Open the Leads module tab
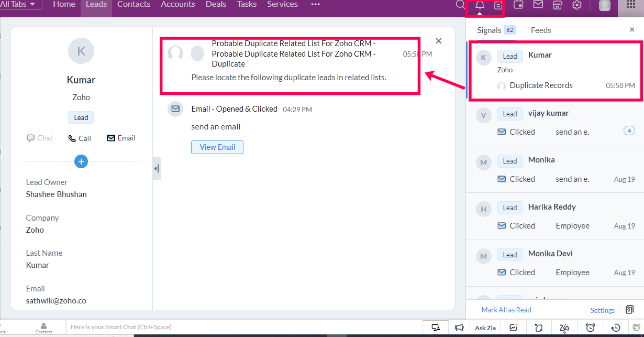Viewport: 644px width, 337px height. click(x=96, y=4)
